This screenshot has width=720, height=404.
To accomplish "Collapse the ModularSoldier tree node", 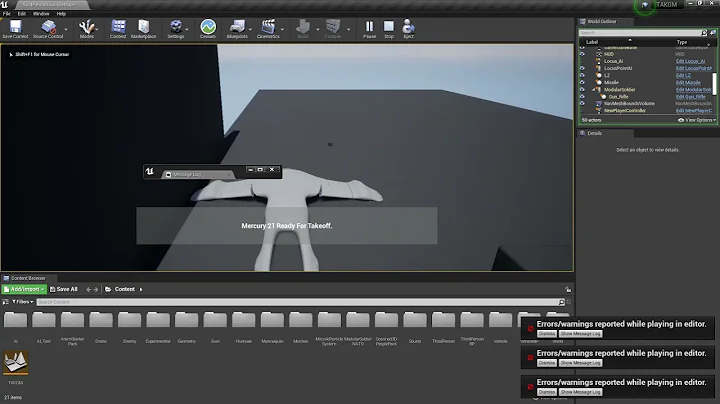I will click(593, 90).
